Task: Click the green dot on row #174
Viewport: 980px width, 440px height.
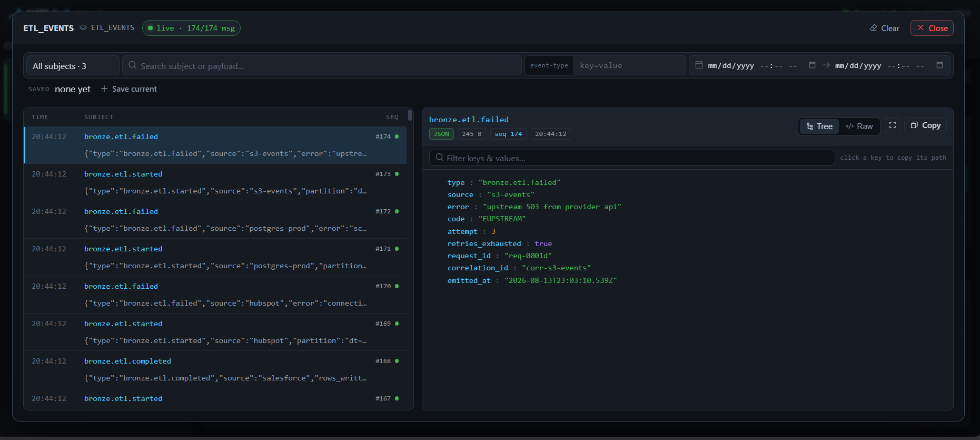Action: [397, 136]
